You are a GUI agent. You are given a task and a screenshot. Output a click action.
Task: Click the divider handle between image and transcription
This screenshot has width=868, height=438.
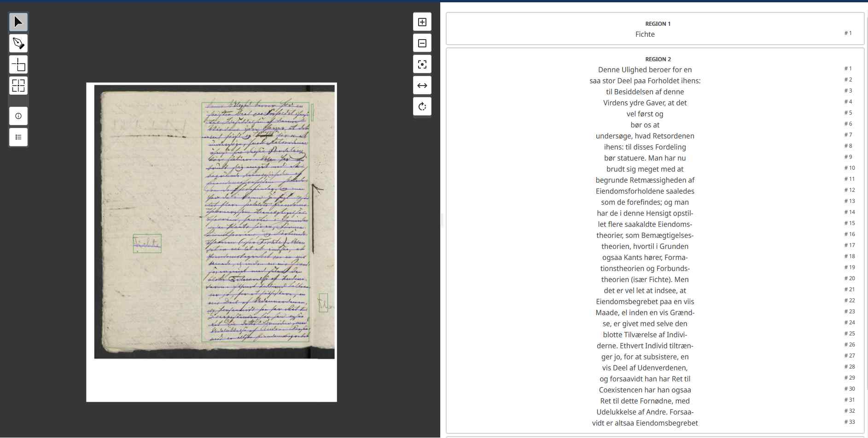coord(442,220)
